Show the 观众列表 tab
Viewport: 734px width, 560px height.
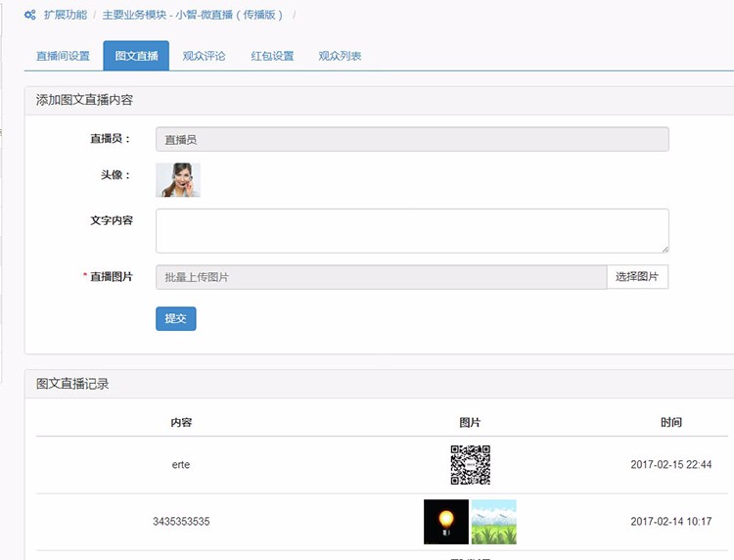click(340, 56)
